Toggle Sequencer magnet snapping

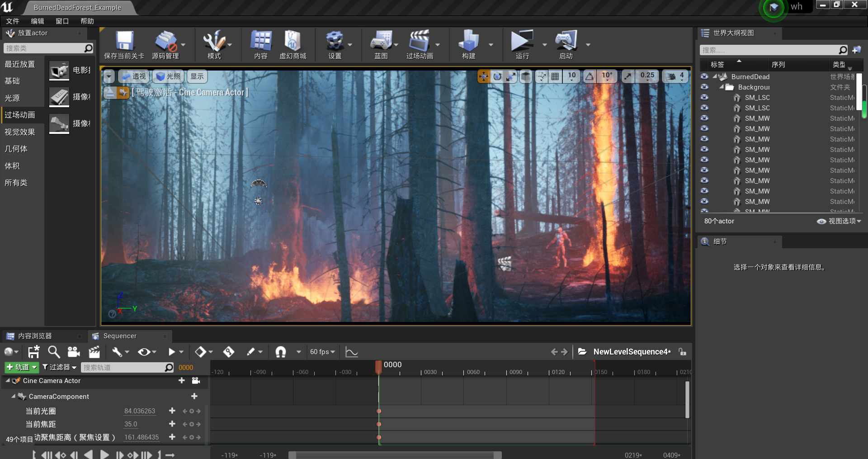click(x=281, y=352)
